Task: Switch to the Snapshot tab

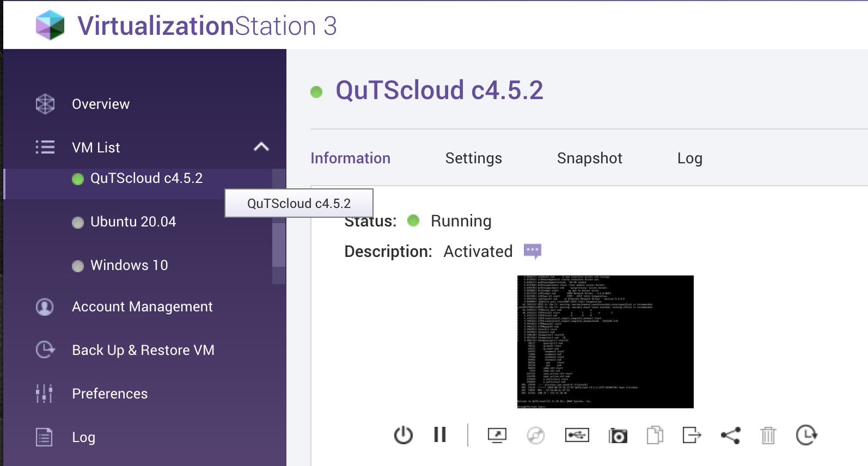Action: [x=589, y=158]
